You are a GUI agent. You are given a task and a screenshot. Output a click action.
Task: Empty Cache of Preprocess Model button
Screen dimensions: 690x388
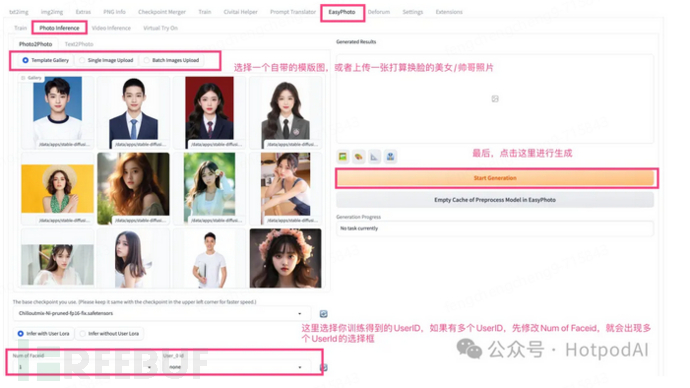pos(495,200)
